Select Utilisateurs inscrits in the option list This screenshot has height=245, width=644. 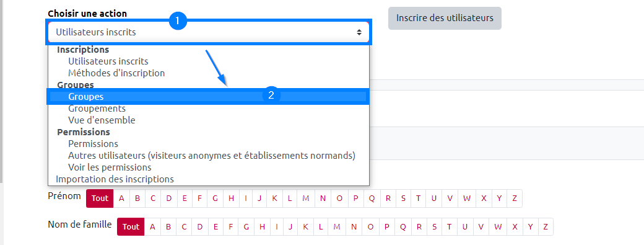(108, 61)
